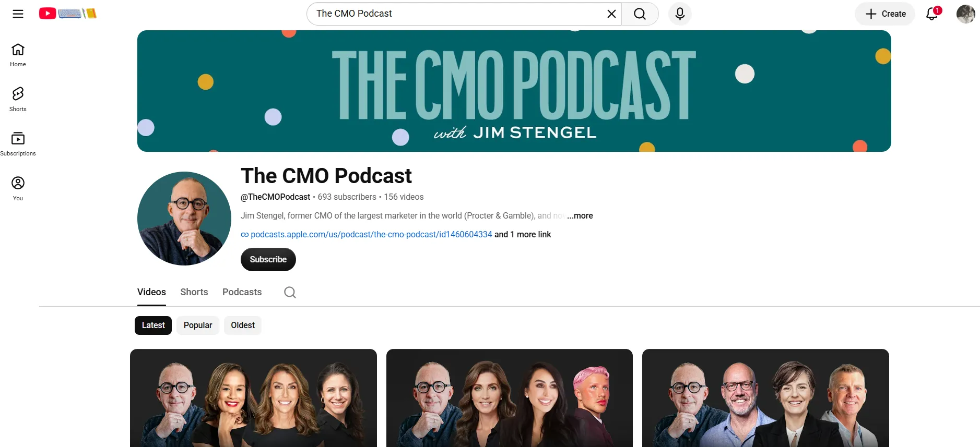Switch to the Podcasts tab
The image size is (980, 447).
point(242,292)
